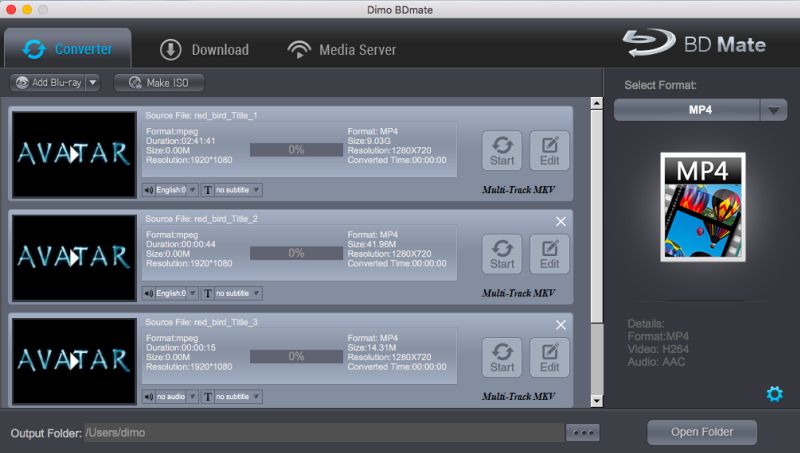This screenshot has height=453, width=800.
Task: Click the 'Video: H264' detail text
Action: coord(658,349)
